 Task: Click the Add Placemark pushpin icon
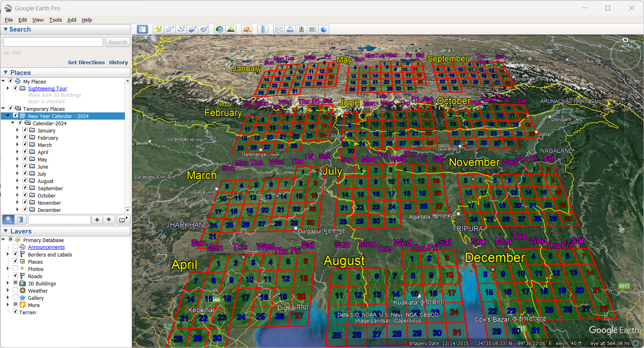(158, 29)
